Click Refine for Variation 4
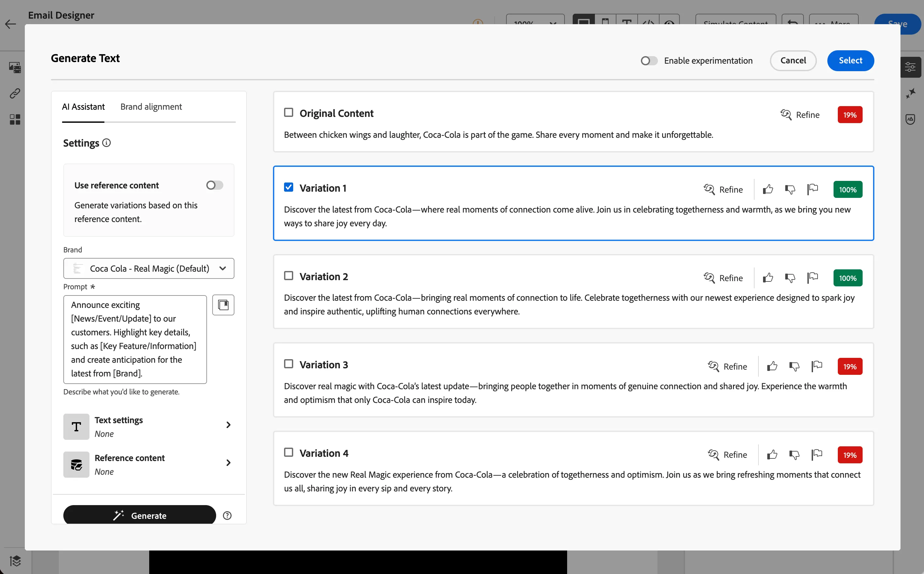 (727, 454)
